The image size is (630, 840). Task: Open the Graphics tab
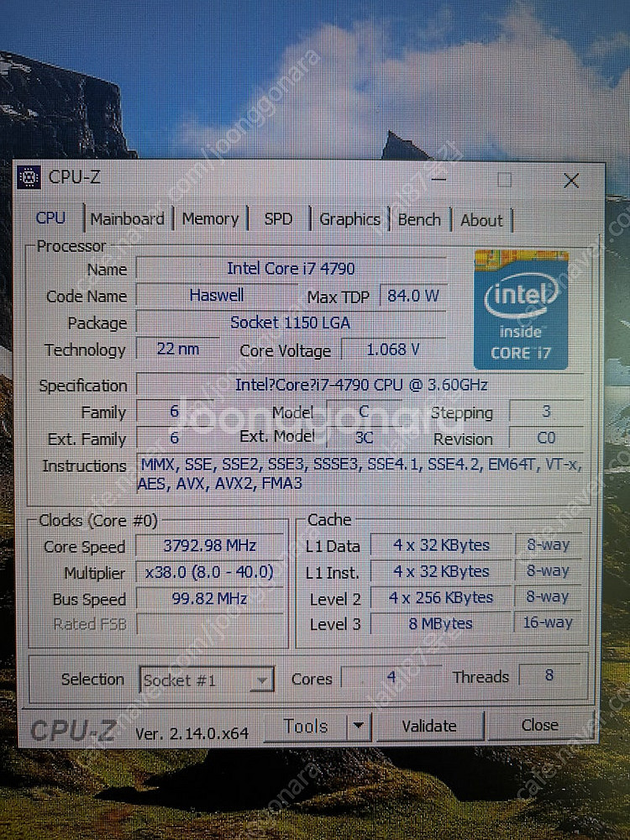point(349,219)
